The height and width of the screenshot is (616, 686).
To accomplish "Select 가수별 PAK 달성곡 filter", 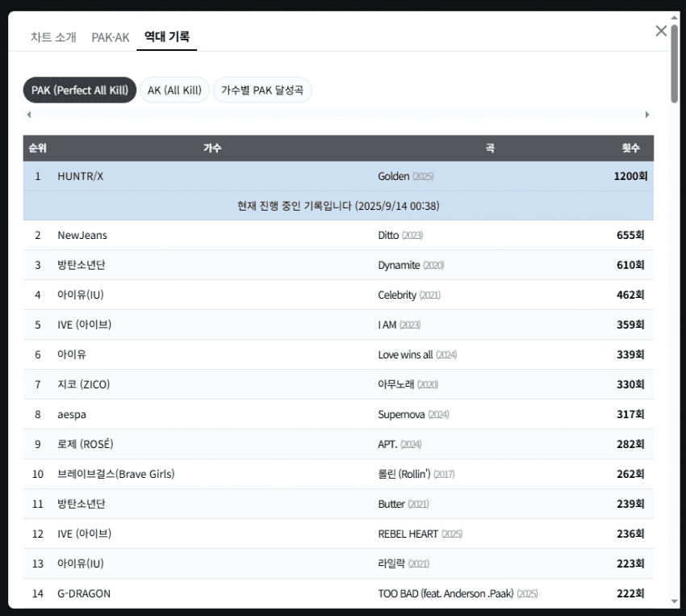I will click(x=262, y=90).
